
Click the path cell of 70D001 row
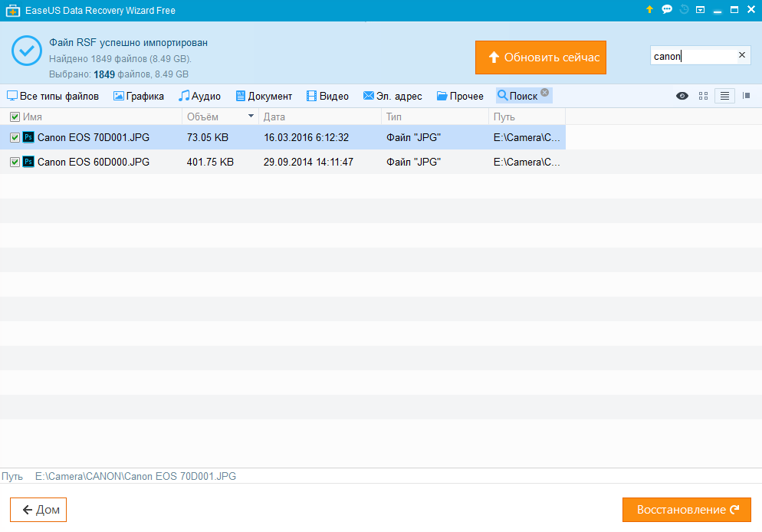(x=527, y=137)
